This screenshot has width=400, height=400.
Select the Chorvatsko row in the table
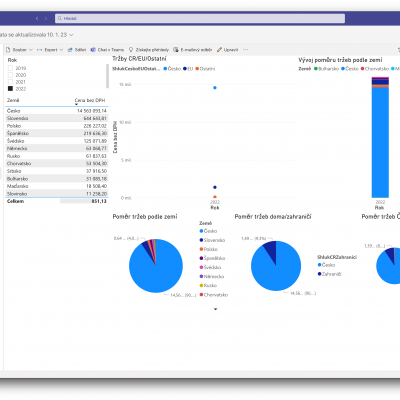(x=57, y=164)
